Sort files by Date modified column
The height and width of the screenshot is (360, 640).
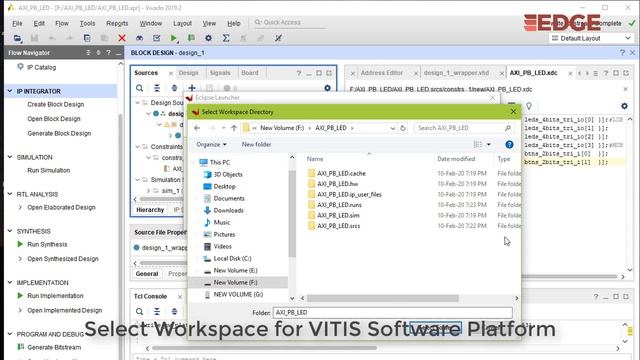click(x=456, y=159)
